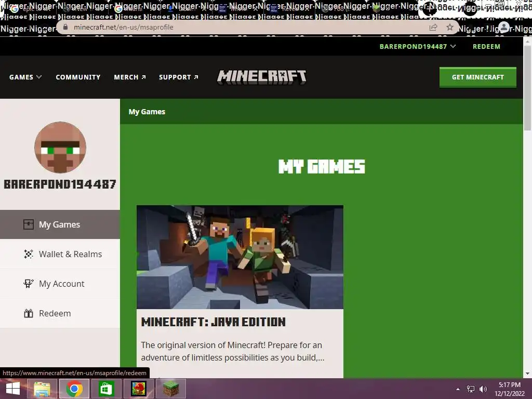Click the red creature app taskbar icon
The width and height of the screenshot is (532, 399).
click(138, 389)
